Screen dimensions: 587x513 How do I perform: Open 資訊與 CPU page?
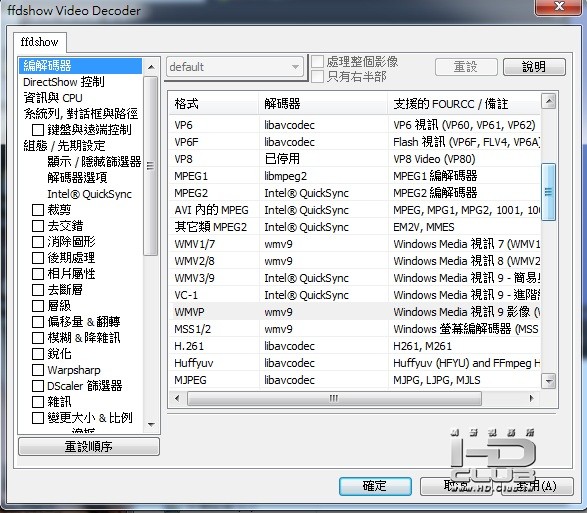coord(53,98)
